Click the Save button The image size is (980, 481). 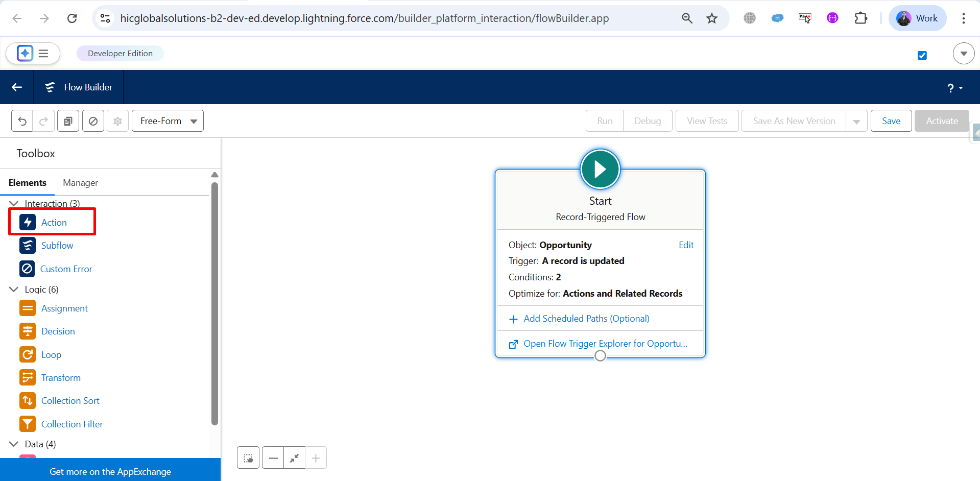pyautogui.click(x=891, y=121)
